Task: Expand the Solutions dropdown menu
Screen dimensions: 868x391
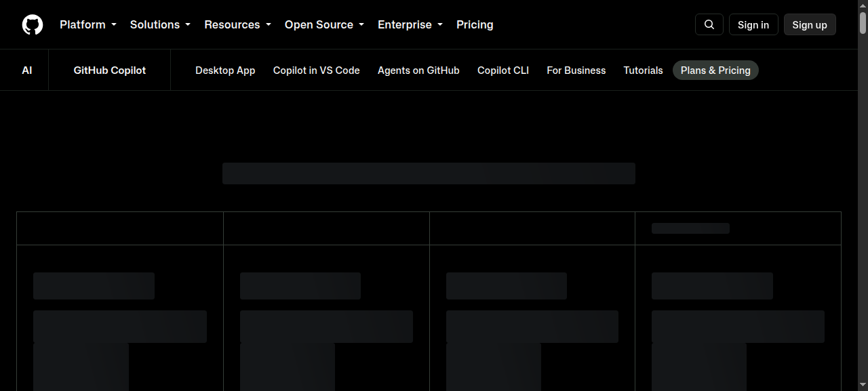Action: (160, 24)
